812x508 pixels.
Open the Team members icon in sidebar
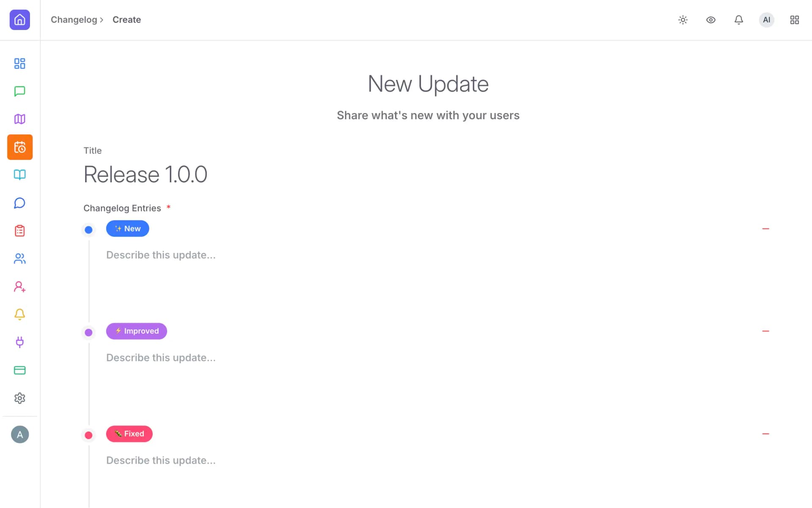click(19, 258)
